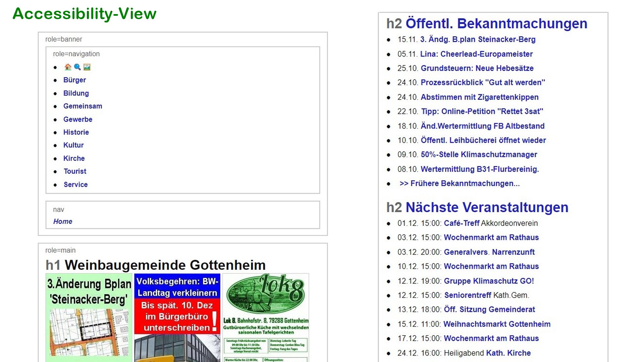
Task: Click the Steinacker-Berg Bplan teaser image
Action: (x=89, y=317)
